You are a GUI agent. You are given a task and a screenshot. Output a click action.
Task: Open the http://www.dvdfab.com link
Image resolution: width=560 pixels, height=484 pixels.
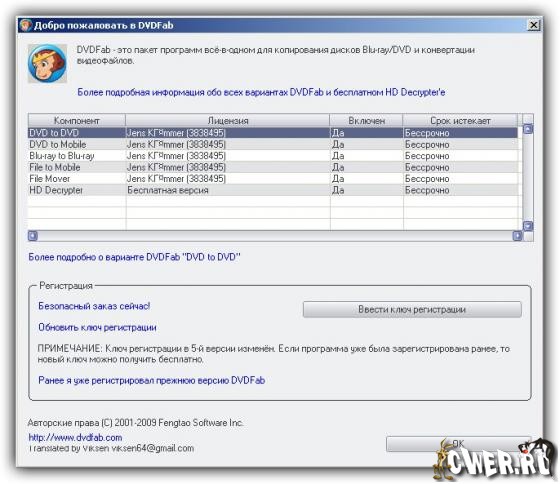coord(75,438)
